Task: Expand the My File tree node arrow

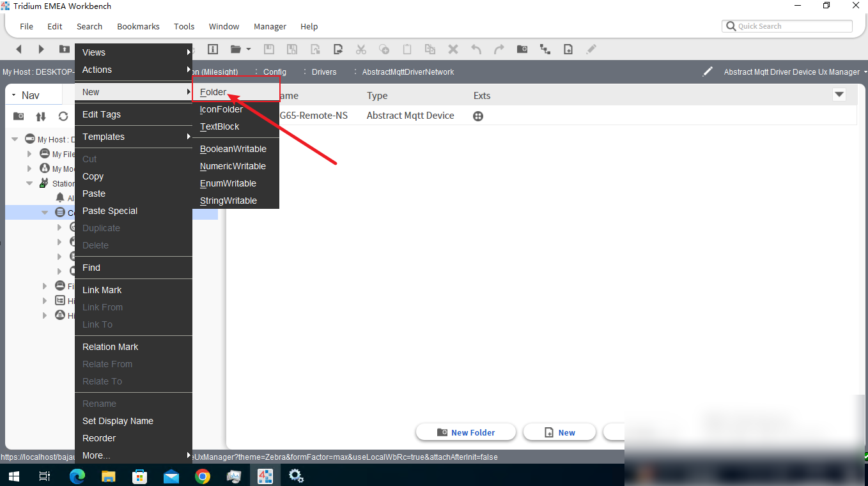Action: click(x=29, y=154)
